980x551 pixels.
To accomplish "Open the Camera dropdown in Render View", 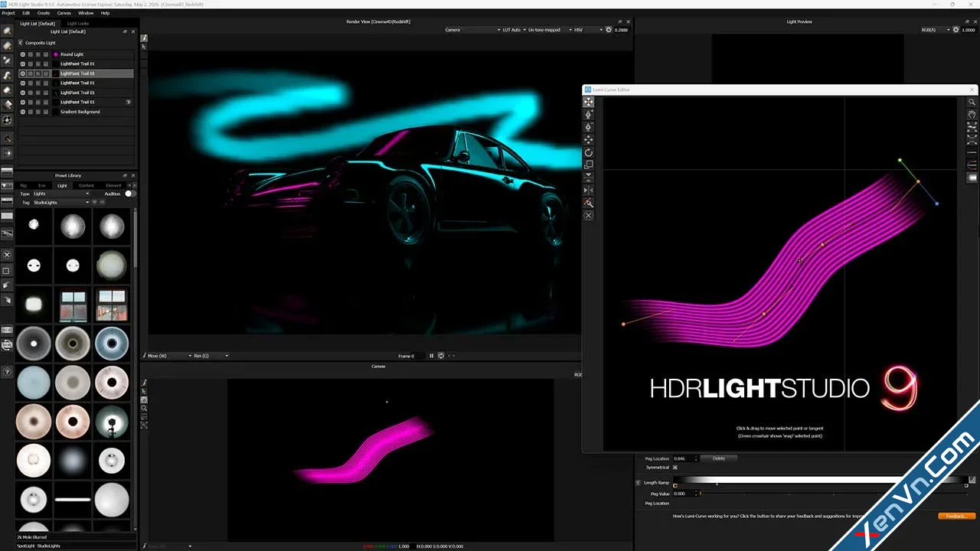I will pos(472,30).
